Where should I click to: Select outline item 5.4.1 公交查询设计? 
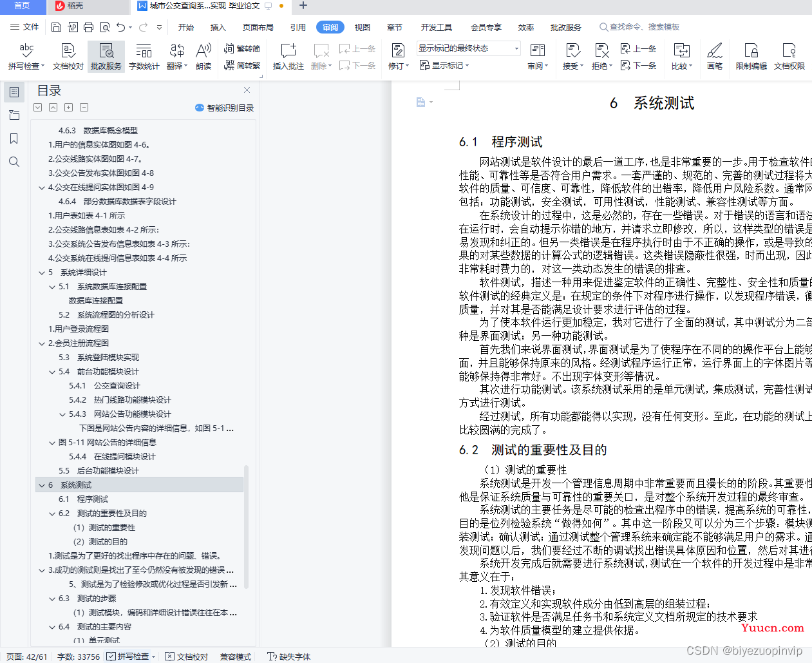104,386
